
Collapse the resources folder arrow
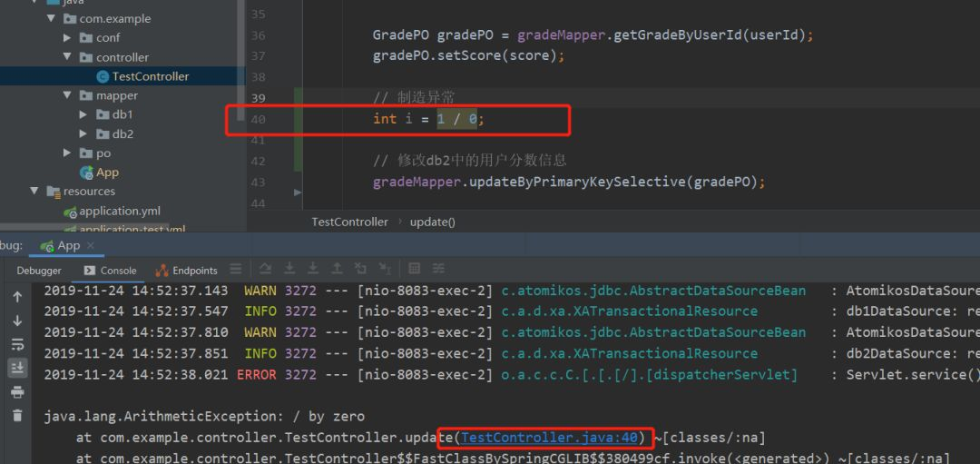[34, 191]
